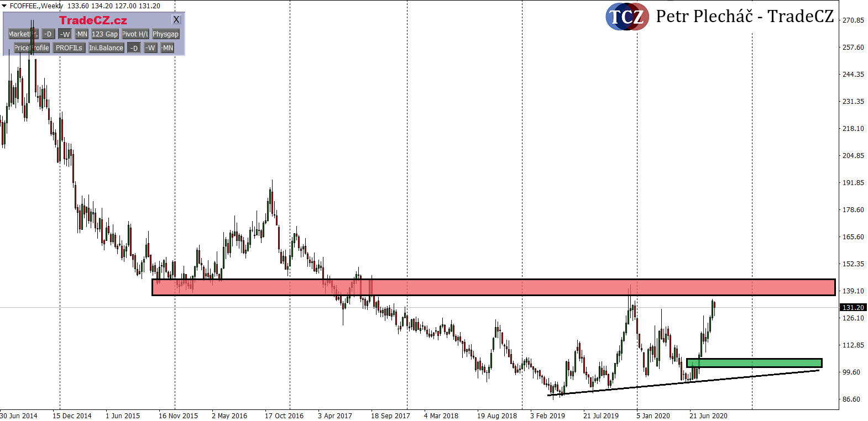This screenshot has height=421, width=868.
Task: Click the PROFILs button
Action: 69,48
